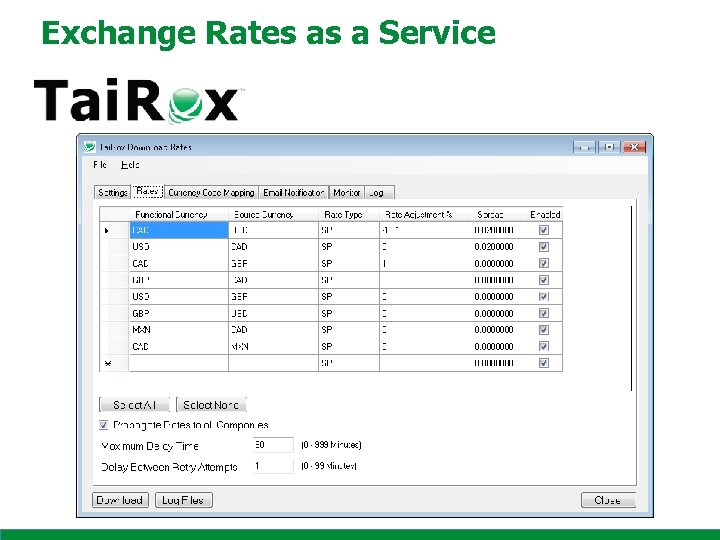Click the TaiRox app icon in title bar
Screen dimensions: 720x540
click(x=90, y=147)
